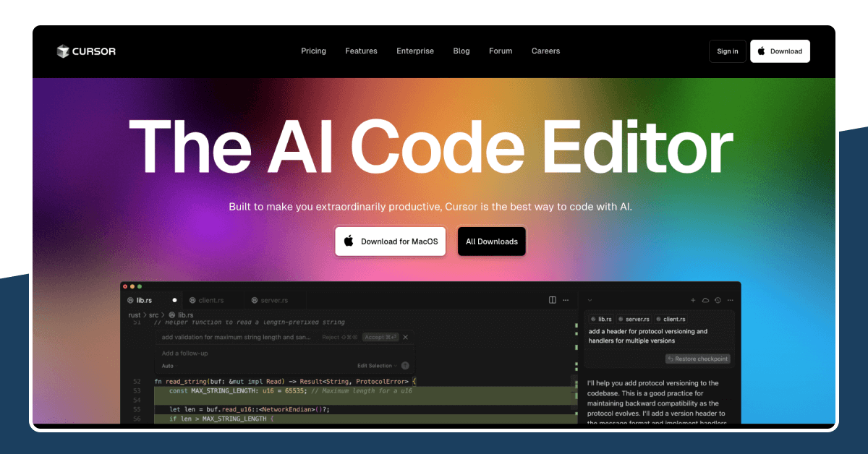This screenshot has width=868, height=454.
Task: Click the round submit button beside Edit Selection
Action: (x=405, y=366)
